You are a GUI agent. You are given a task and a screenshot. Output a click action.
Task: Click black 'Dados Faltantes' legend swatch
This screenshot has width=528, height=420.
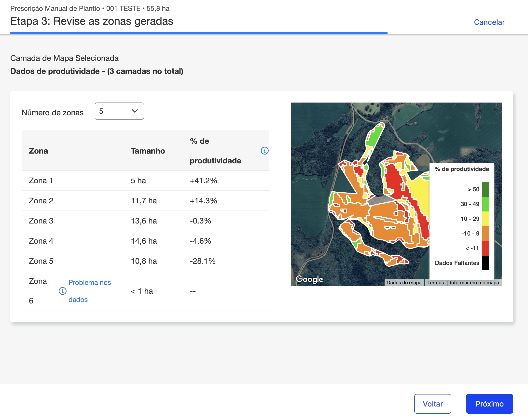pos(485,263)
